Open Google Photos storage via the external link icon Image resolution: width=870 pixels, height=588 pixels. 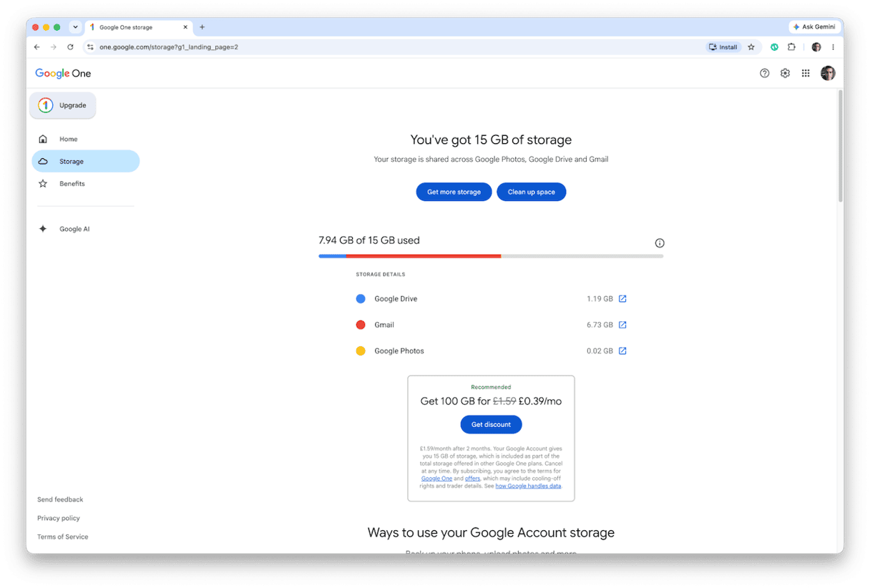click(x=622, y=351)
